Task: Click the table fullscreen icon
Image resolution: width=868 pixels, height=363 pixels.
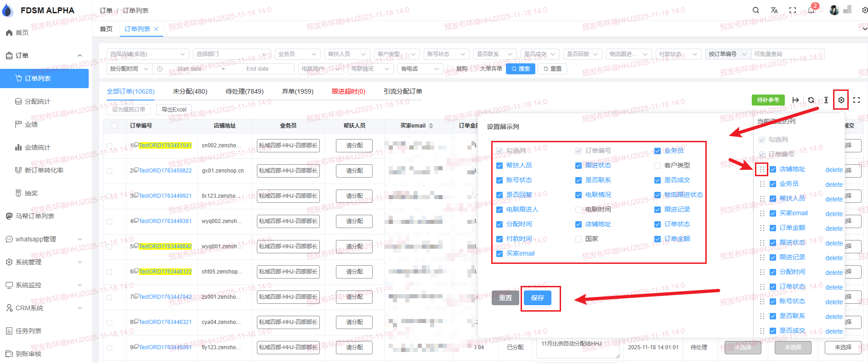Action: click(857, 100)
